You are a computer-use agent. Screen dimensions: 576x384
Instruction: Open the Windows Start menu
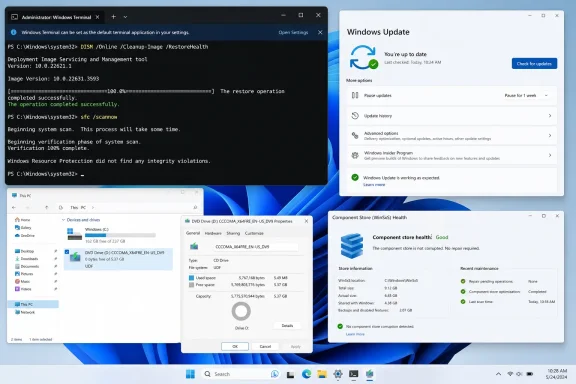point(190,374)
